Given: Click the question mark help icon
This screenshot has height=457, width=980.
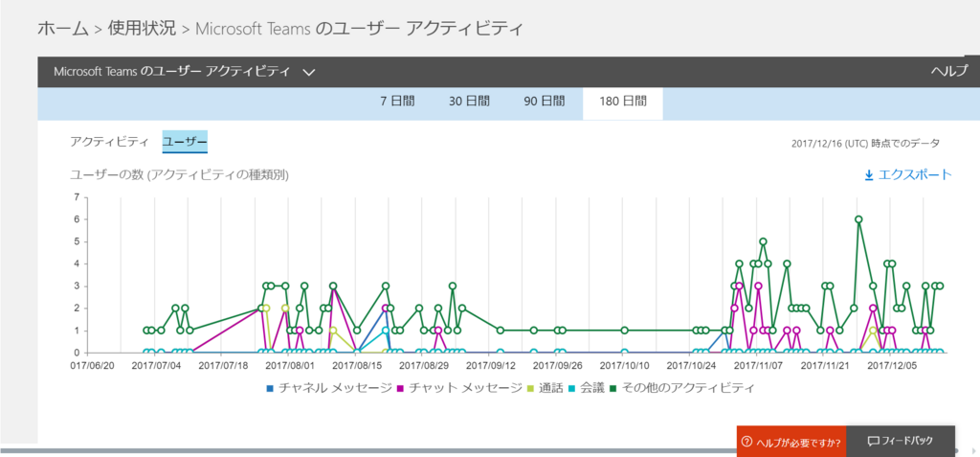Looking at the screenshot, I should tap(746, 442).
